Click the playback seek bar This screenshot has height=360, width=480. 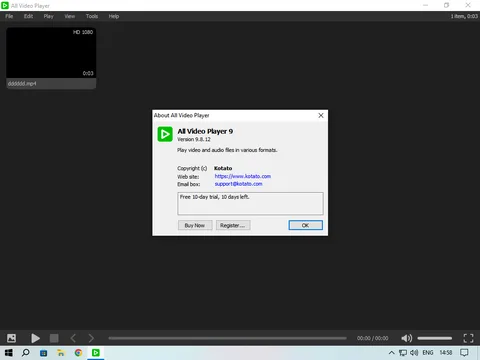(x=227, y=338)
